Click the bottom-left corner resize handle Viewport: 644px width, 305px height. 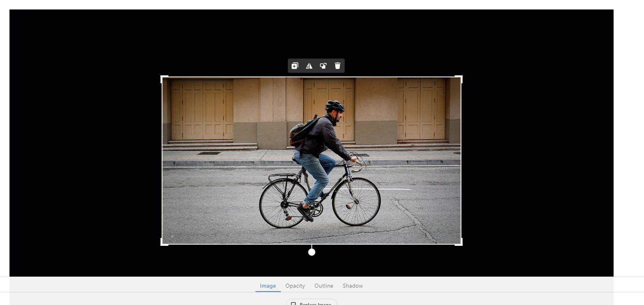[162, 244]
